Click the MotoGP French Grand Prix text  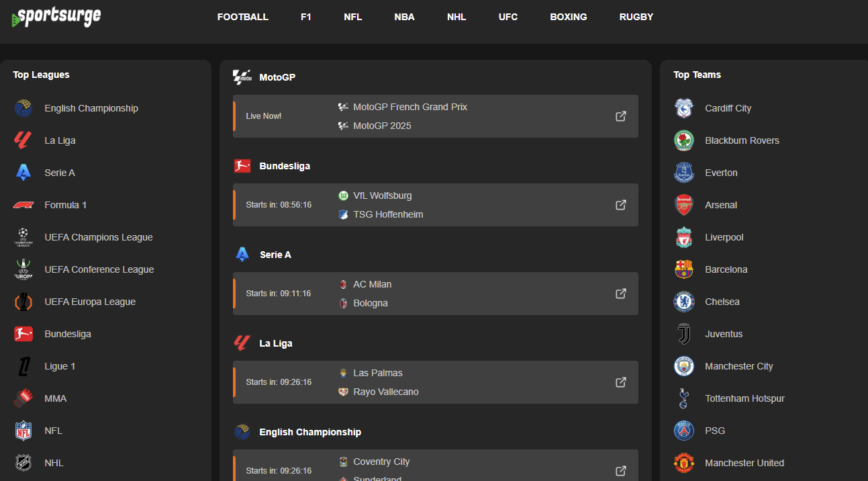[x=410, y=107]
